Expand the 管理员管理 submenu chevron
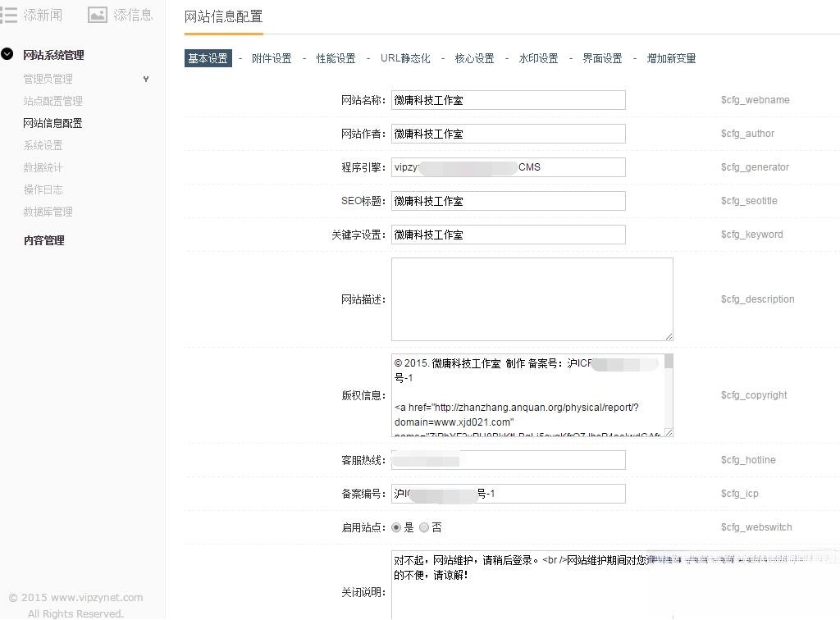The image size is (840, 620). click(146, 79)
